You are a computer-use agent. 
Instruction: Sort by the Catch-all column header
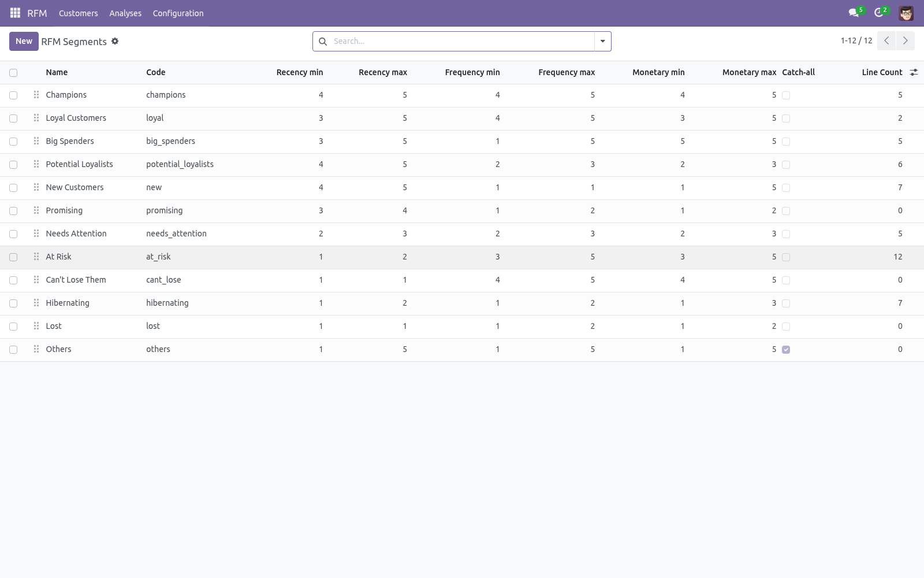pos(798,72)
